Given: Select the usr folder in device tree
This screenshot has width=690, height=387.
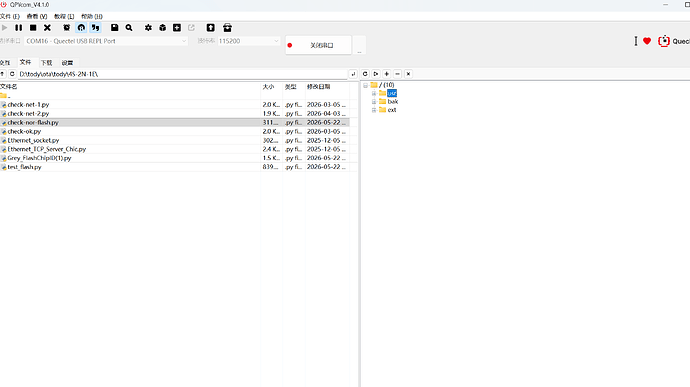Looking at the screenshot, I should (x=392, y=93).
